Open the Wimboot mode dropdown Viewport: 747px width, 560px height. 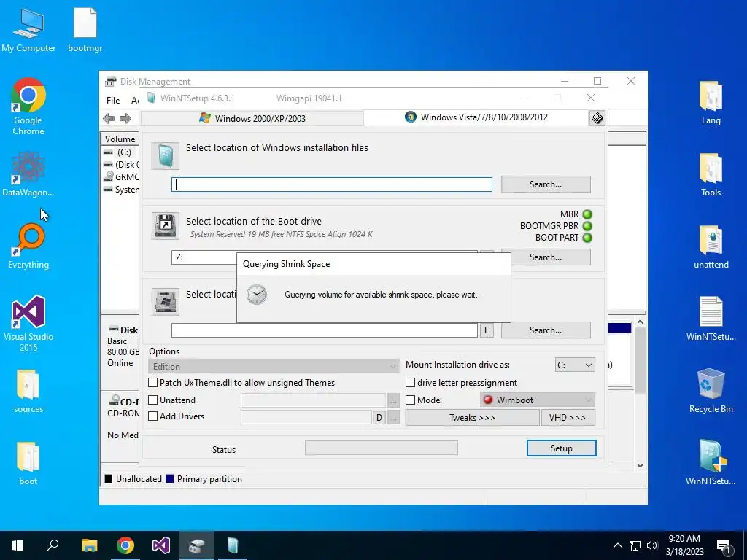coord(538,400)
